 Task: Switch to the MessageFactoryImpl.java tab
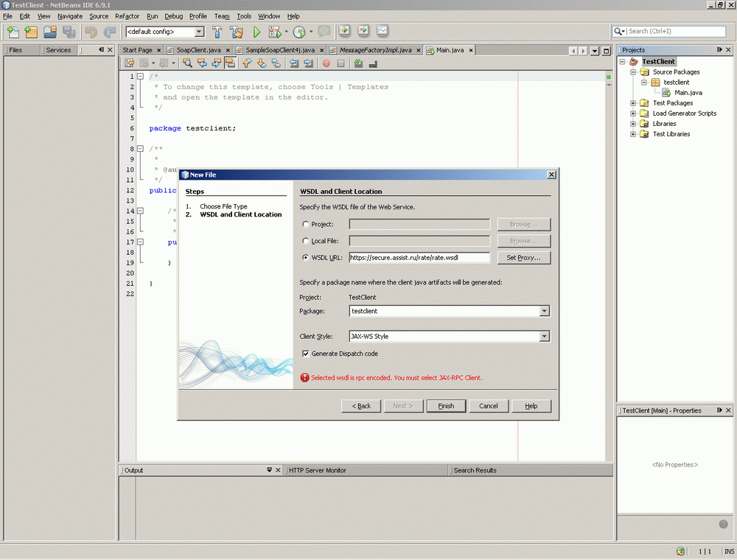(376, 50)
